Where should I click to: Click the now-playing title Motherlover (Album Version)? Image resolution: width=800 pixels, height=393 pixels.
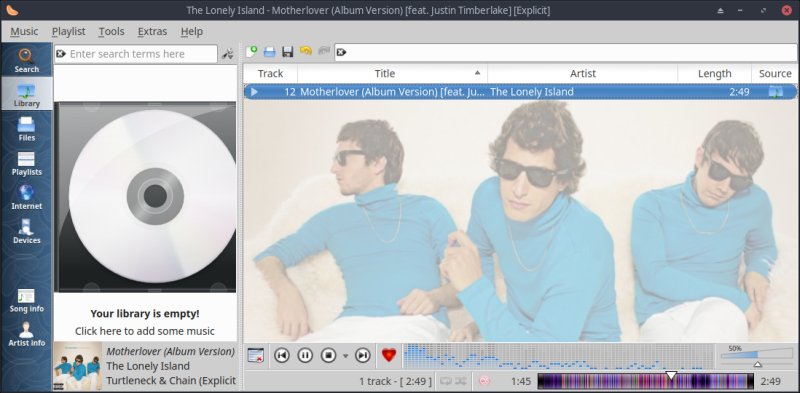(x=170, y=351)
